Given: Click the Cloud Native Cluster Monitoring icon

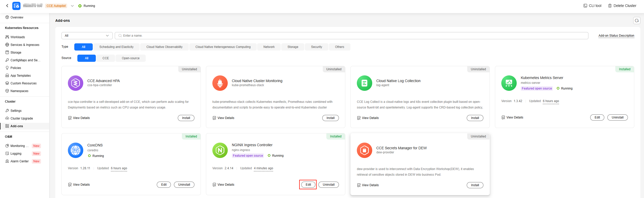Looking at the screenshot, I should click(x=220, y=83).
